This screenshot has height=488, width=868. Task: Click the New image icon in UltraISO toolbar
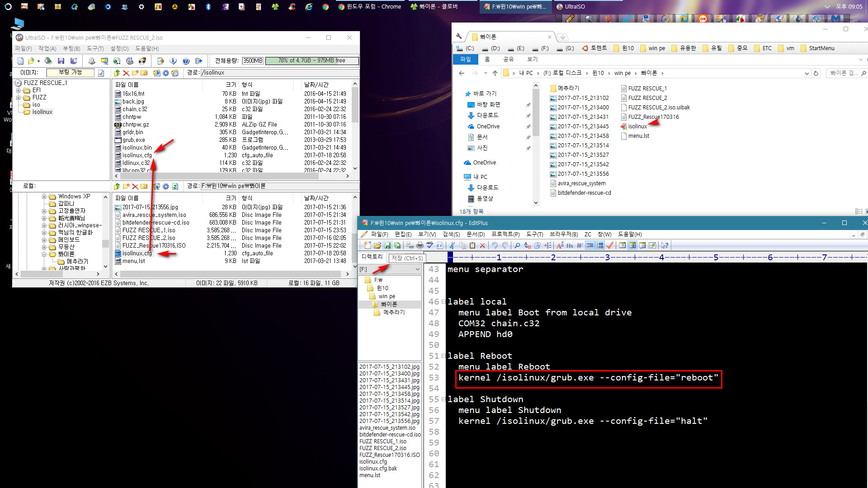point(20,61)
